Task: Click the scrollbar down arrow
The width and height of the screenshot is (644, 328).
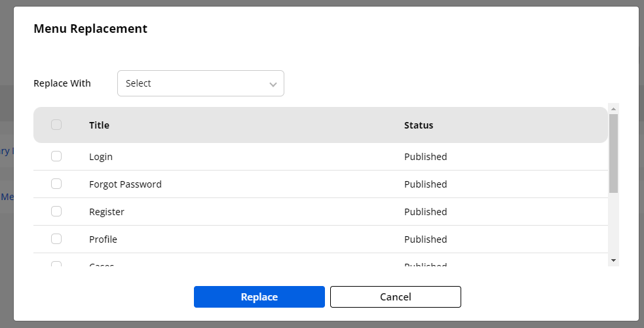Action: click(613, 260)
